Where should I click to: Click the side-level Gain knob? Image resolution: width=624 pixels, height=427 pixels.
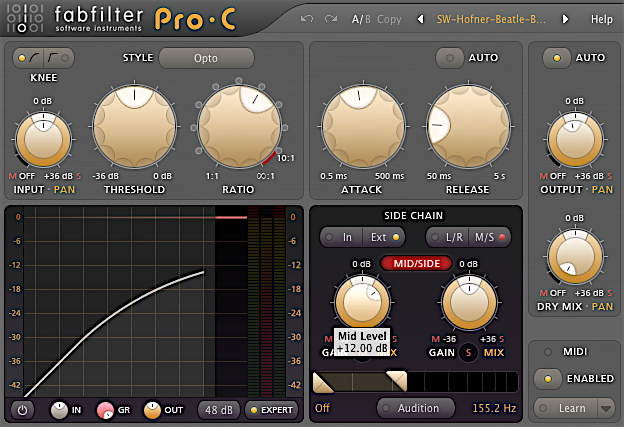point(469,302)
